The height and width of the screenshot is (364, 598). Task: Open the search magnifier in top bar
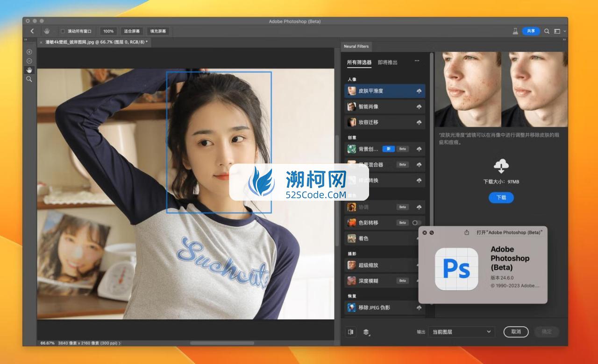point(547,31)
